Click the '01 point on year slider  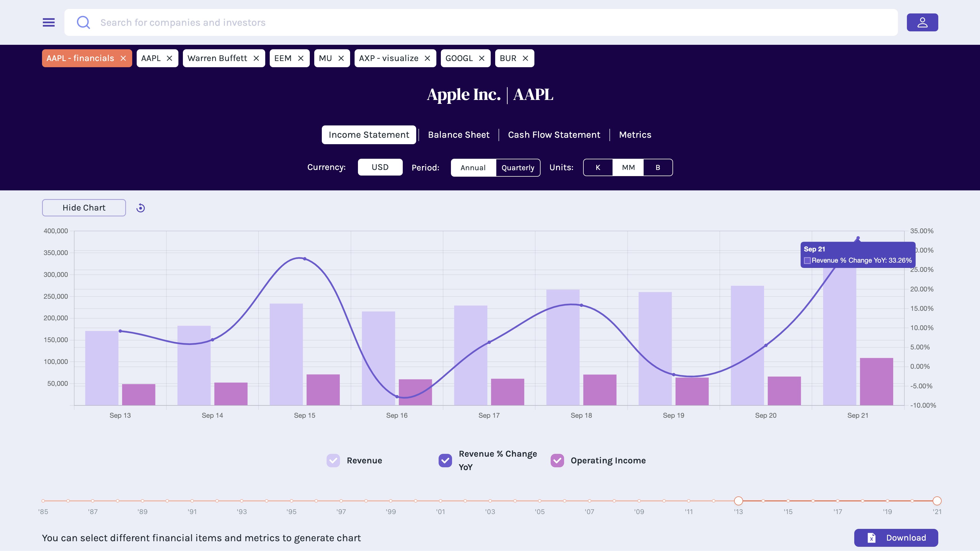pos(441,501)
